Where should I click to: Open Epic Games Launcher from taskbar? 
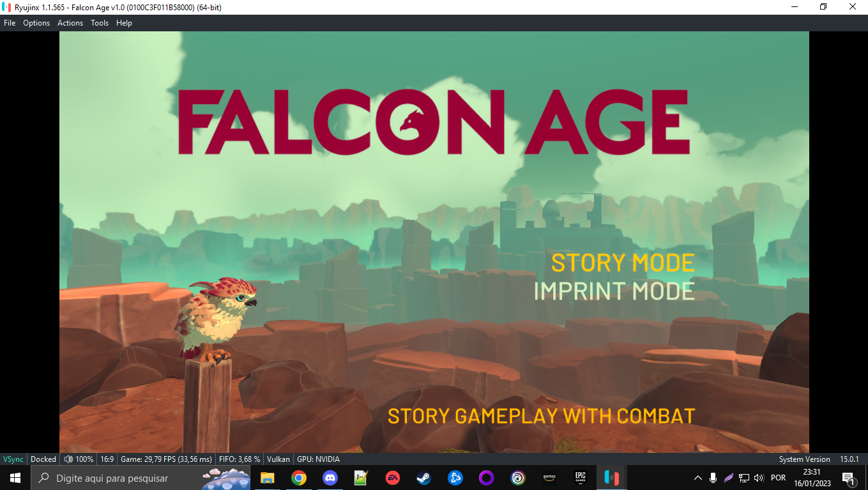[580, 478]
